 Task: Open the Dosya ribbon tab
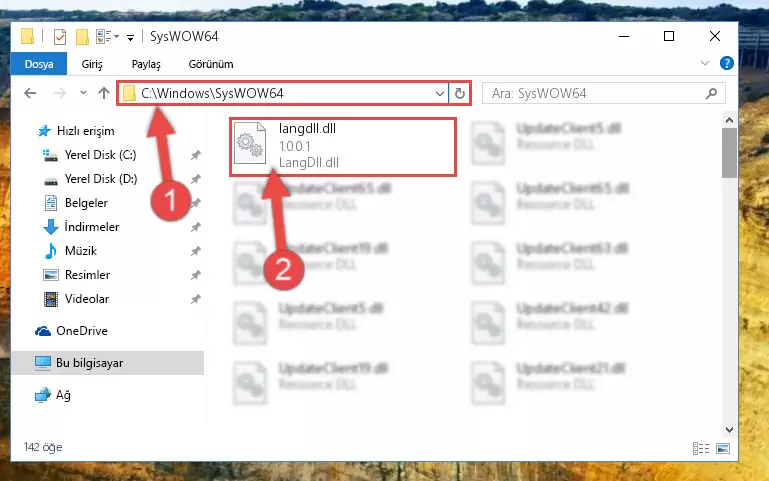click(39, 64)
